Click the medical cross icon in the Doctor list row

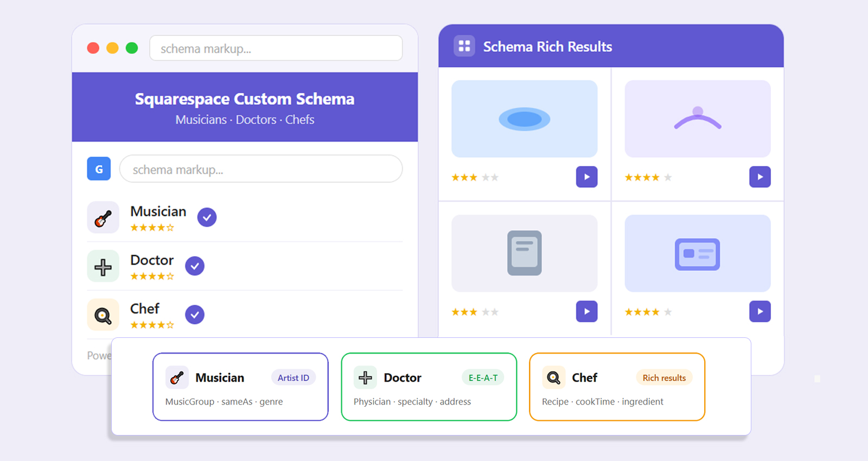click(x=103, y=266)
